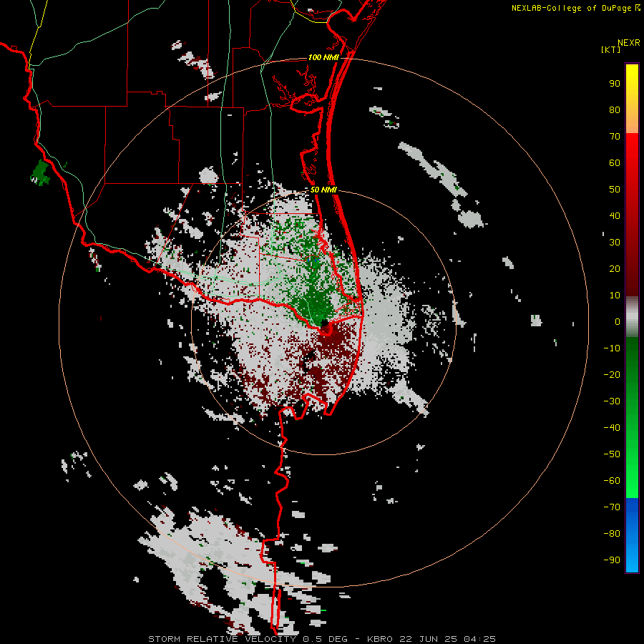Click the -40 value on the velocity scale
The width and height of the screenshot is (644, 644).
[612, 428]
